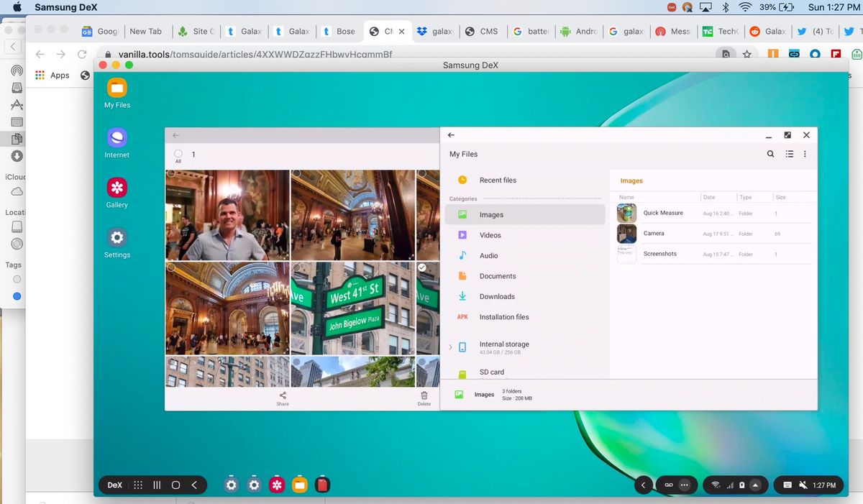Toggle the All selection circle in Gallery
This screenshot has width=863, height=504.
(x=178, y=153)
